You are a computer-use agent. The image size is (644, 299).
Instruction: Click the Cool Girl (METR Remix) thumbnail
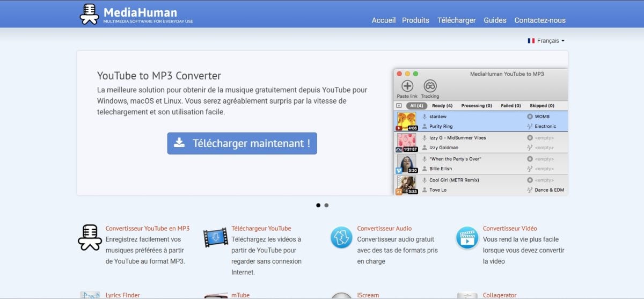pyautogui.click(x=406, y=185)
